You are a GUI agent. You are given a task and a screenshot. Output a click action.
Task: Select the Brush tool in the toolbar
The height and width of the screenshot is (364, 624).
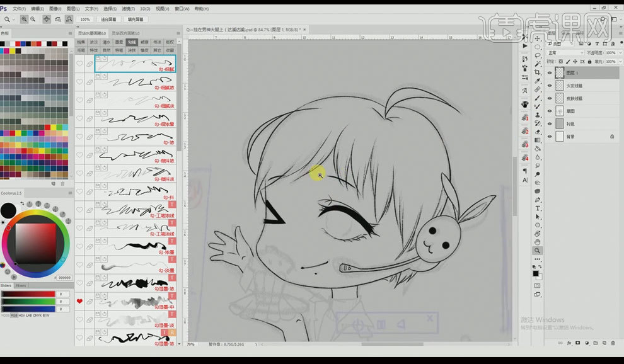(537, 98)
